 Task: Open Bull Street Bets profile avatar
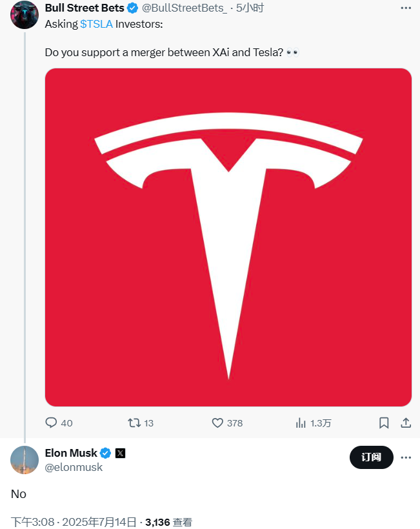click(x=25, y=15)
